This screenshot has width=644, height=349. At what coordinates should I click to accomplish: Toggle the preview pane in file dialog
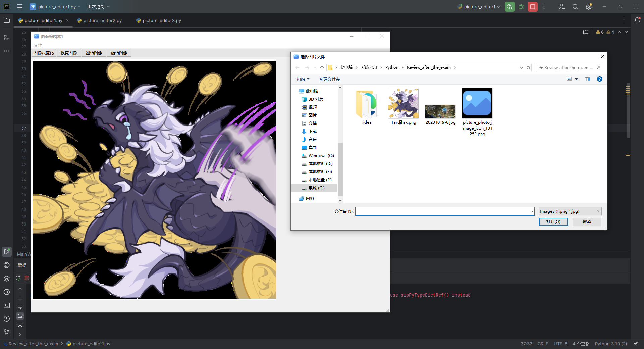(588, 79)
